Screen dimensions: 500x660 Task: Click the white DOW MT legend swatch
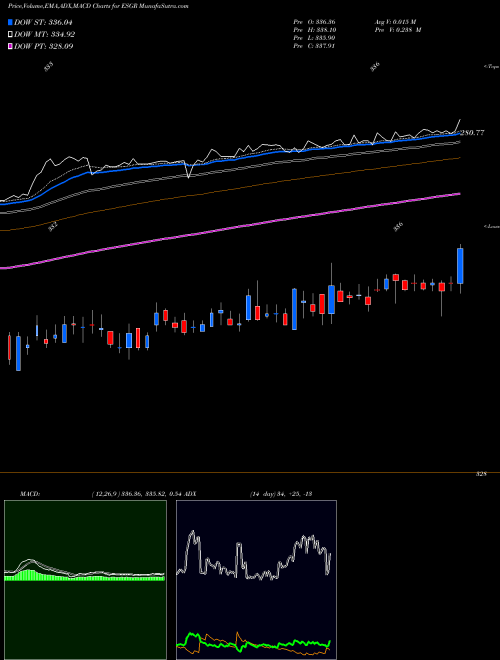10,35
